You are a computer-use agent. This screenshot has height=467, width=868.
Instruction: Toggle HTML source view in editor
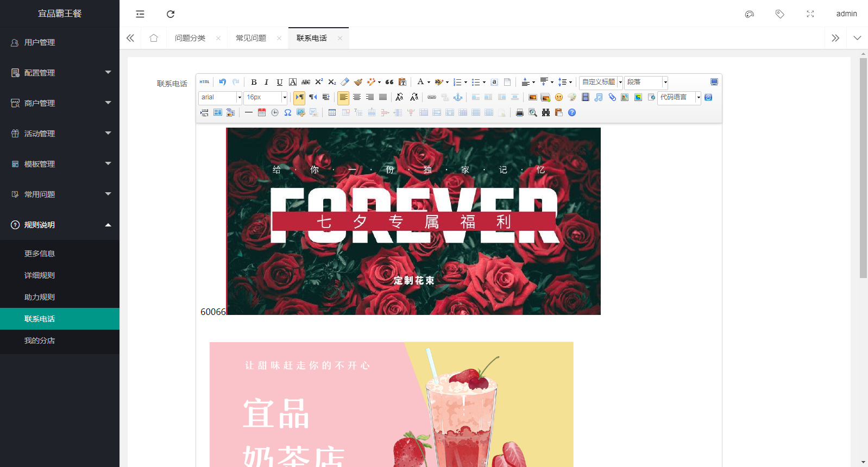coord(204,82)
